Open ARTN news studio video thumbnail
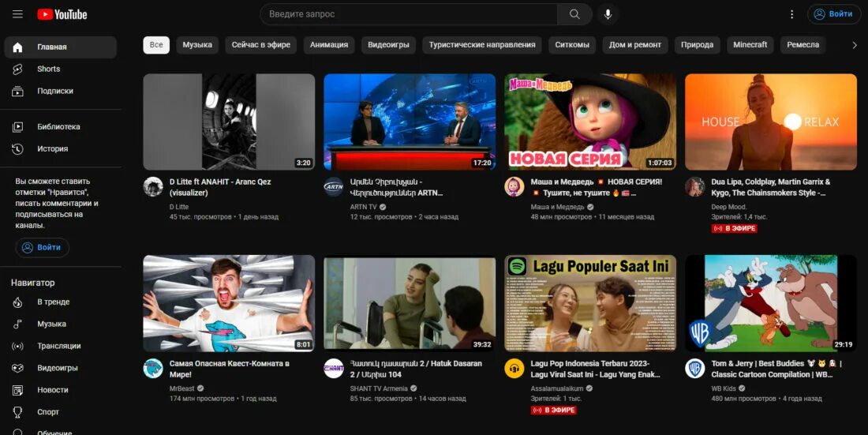Viewport: 868px width, 435px height. coord(410,122)
